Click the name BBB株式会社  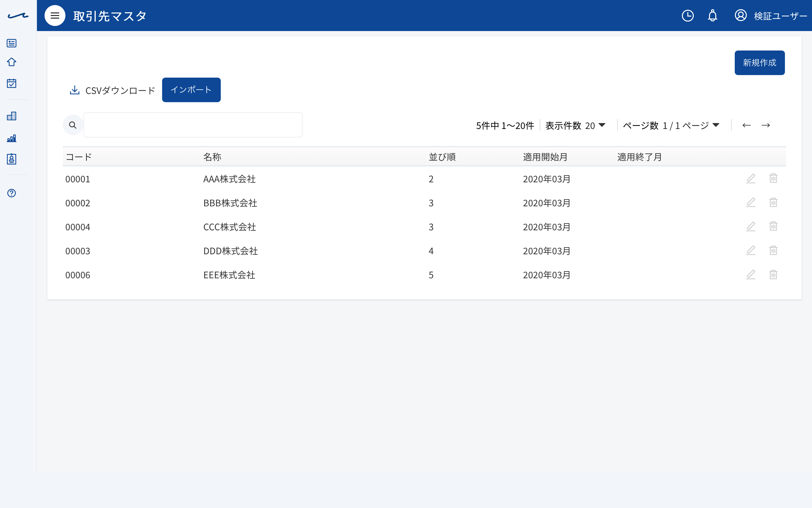click(x=230, y=203)
